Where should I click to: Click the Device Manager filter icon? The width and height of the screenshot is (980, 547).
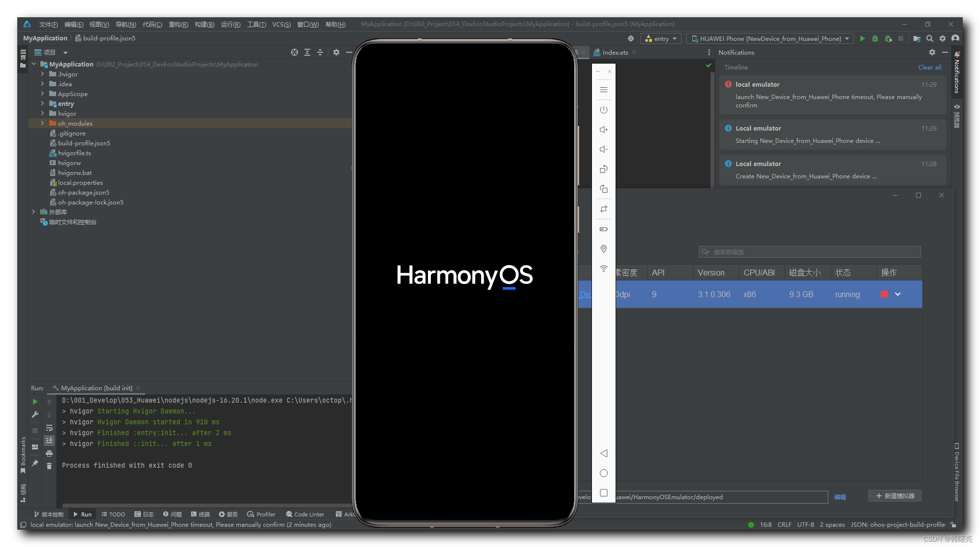click(x=706, y=251)
